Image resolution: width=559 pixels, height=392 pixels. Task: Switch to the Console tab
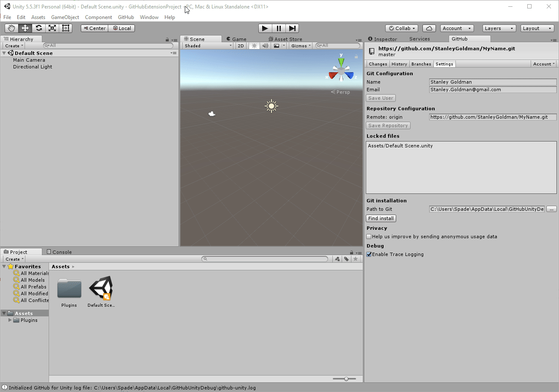coord(59,252)
